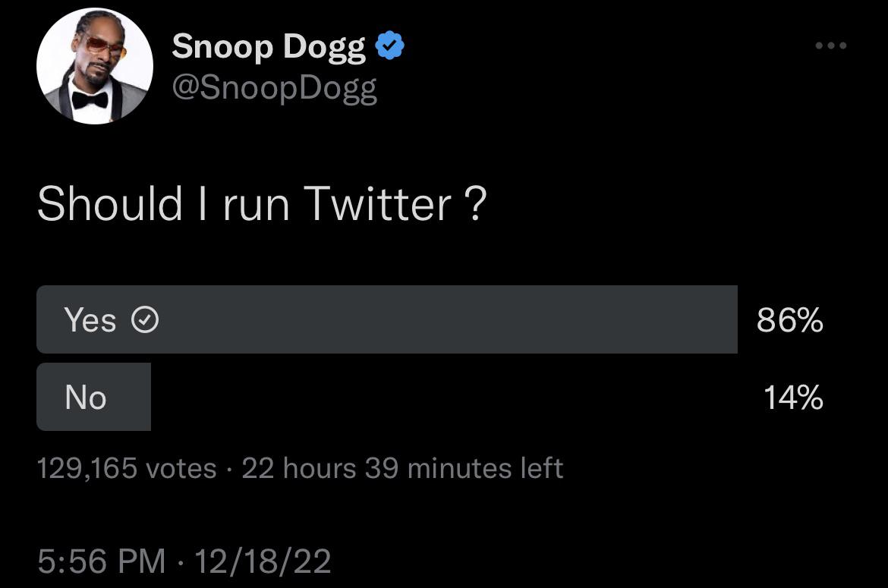Open the @SnoopDogg handle link
Image resolution: width=888 pixels, height=588 pixels.
pos(274,88)
